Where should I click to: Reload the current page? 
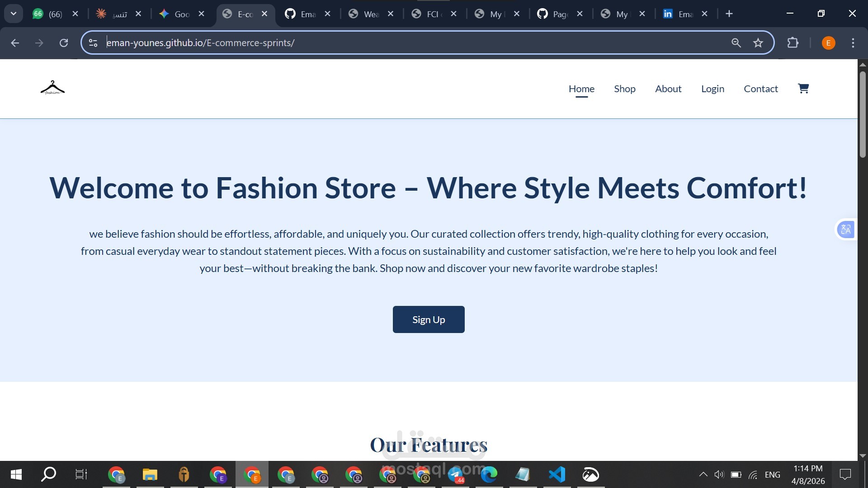(x=64, y=43)
